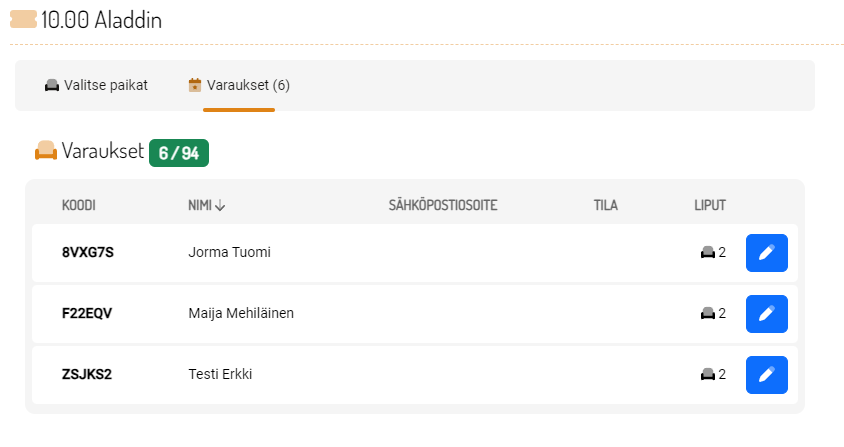Edit Testi Erkki's reservation with pencil button
The width and height of the screenshot is (844, 447).
pyautogui.click(x=766, y=375)
